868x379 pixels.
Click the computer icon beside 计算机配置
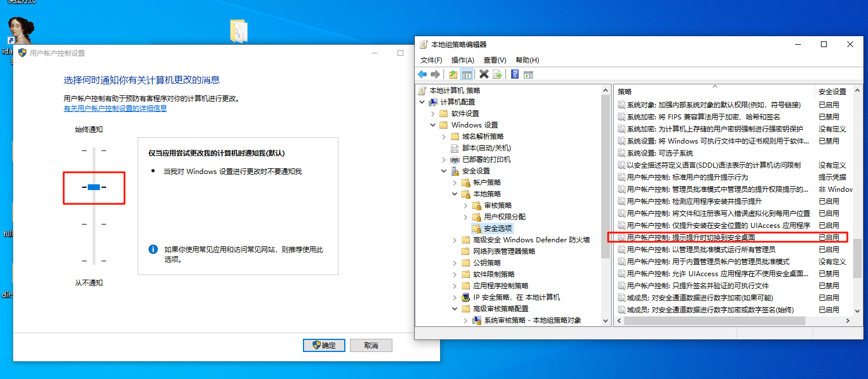pyautogui.click(x=434, y=102)
